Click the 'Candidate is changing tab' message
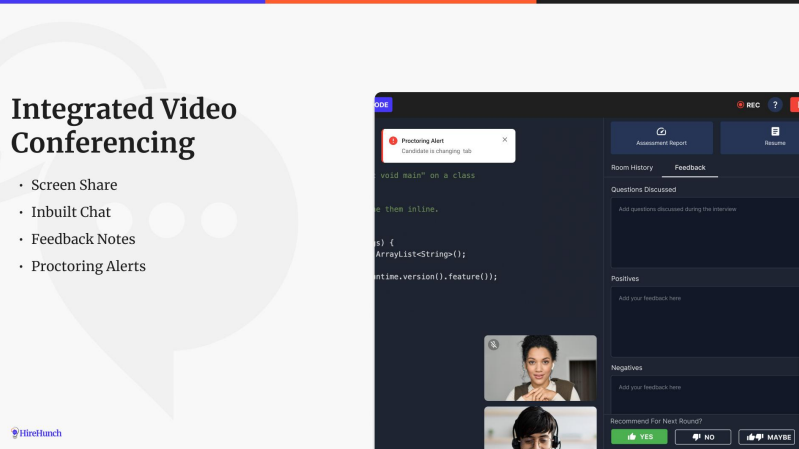This screenshot has width=799, height=449. 436,151
